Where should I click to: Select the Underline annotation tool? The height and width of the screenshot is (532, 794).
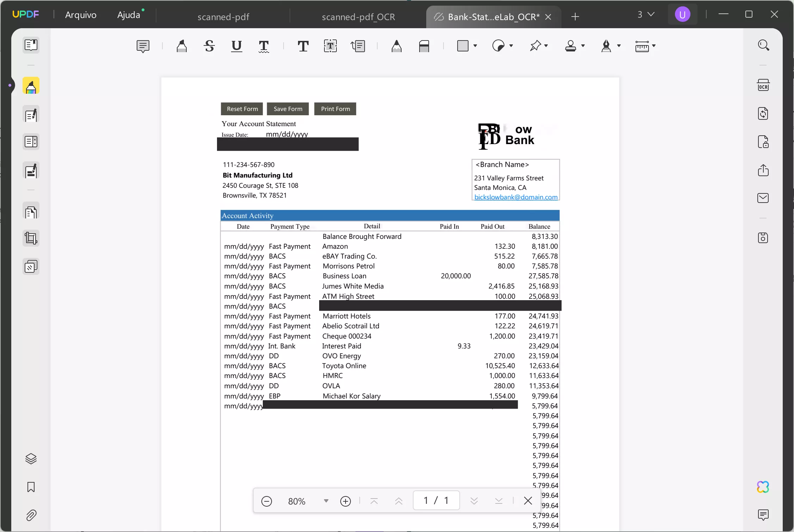(x=236, y=46)
